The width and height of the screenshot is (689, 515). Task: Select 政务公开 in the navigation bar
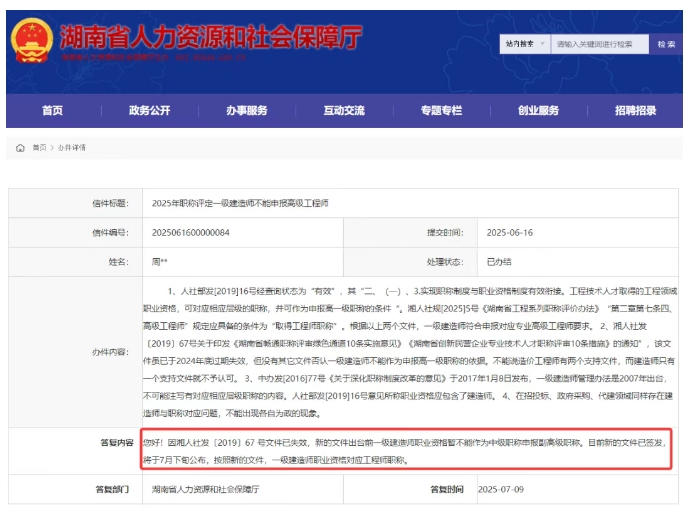point(149,111)
